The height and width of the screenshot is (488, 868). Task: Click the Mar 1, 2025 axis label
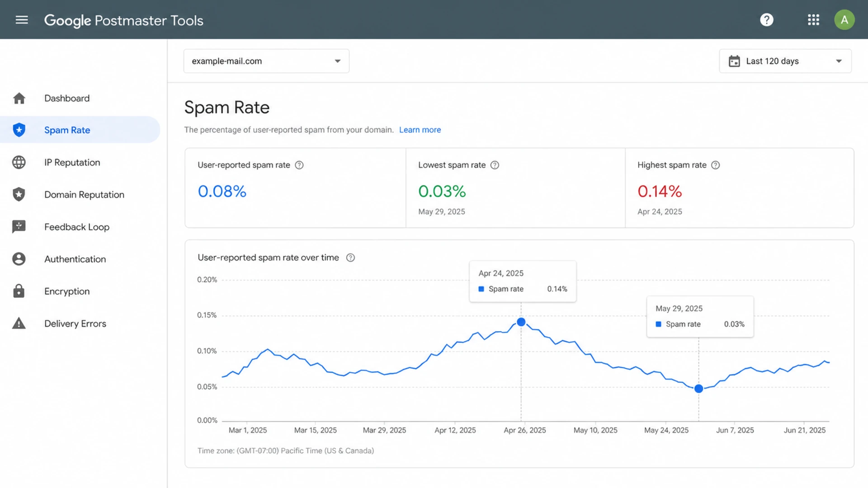[248, 430]
